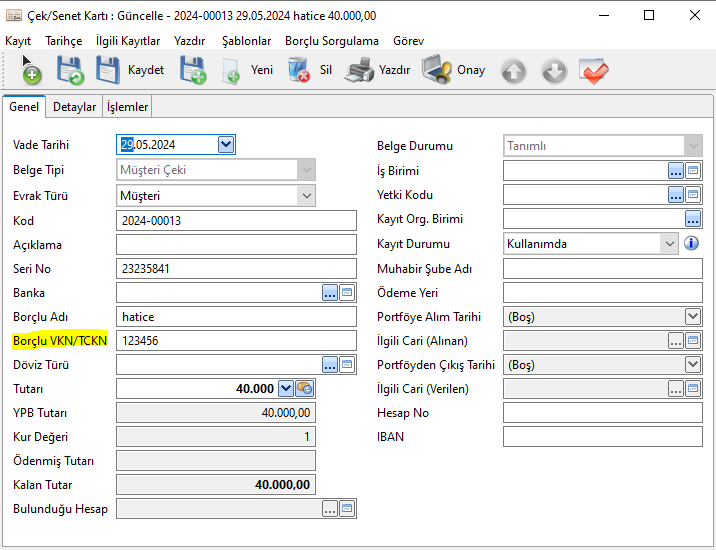Screen dimensions: 716x550
Task: Click the Kaydet save toolbar icon
Action: (x=108, y=71)
